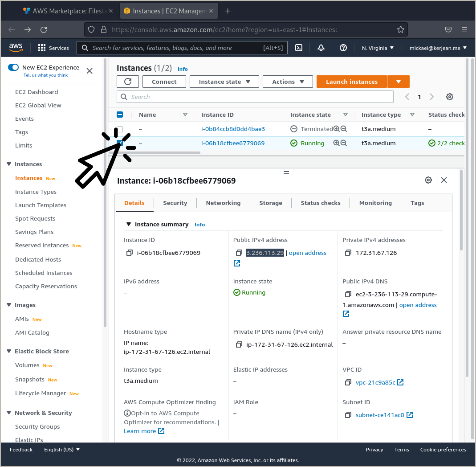Open the Firefox hamburger menu

pos(464,29)
